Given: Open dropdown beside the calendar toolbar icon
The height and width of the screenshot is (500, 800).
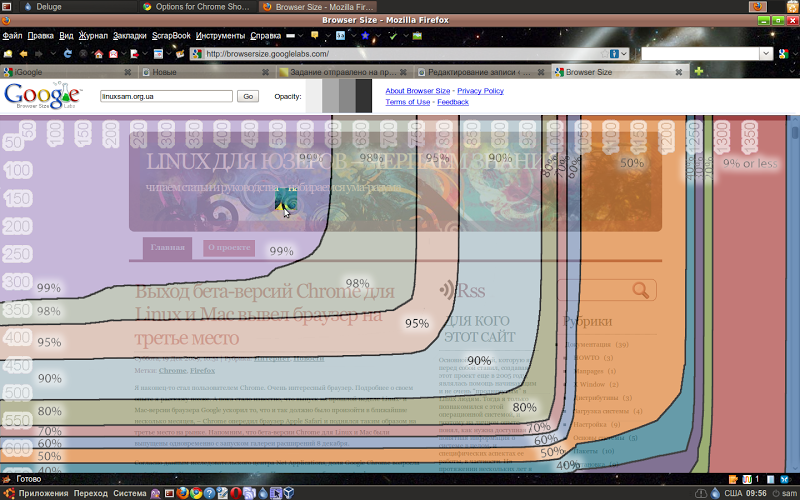Looking at the screenshot, I should pyautogui.click(x=168, y=54).
